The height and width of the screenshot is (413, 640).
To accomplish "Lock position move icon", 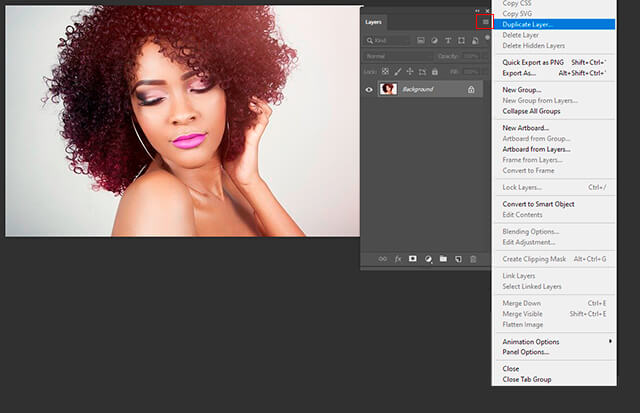I will pyautogui.click(x=410, y=72).
